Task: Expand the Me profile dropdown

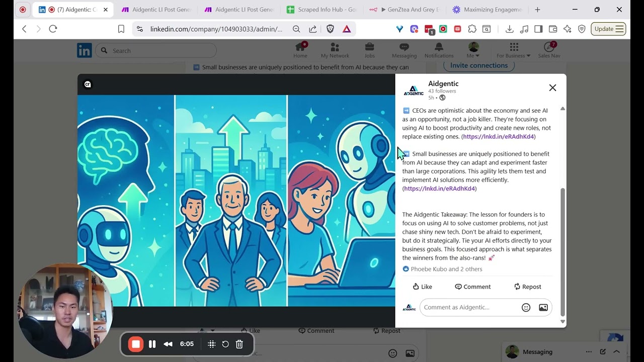Action: (473, 50)
